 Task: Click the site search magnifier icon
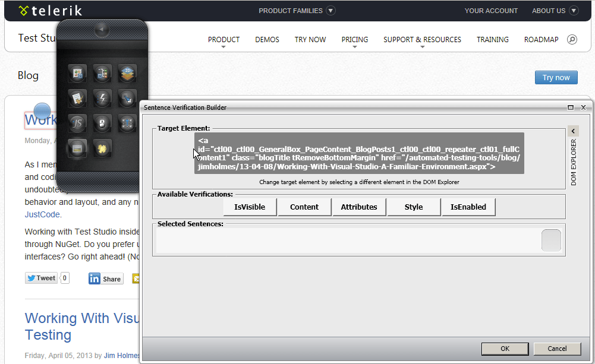tap(572, 39)
